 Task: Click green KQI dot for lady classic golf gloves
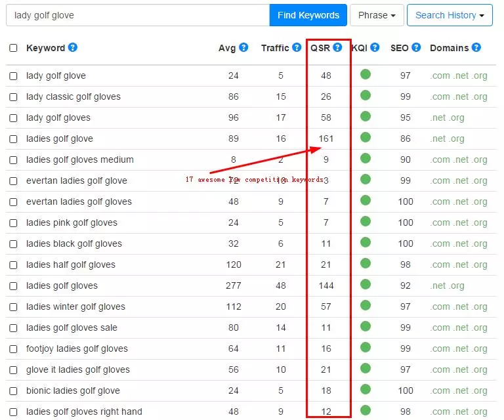point(366,95)
